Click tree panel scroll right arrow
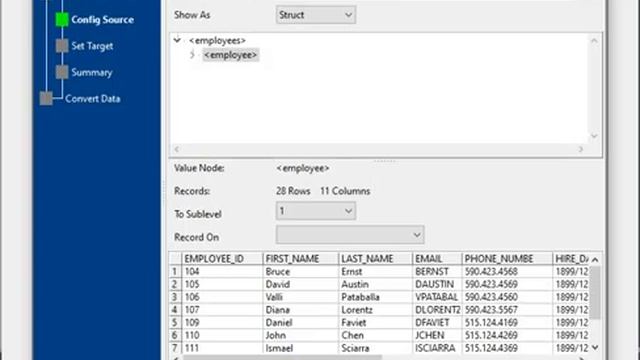640x360 pixels. click(x=580, y=149)
